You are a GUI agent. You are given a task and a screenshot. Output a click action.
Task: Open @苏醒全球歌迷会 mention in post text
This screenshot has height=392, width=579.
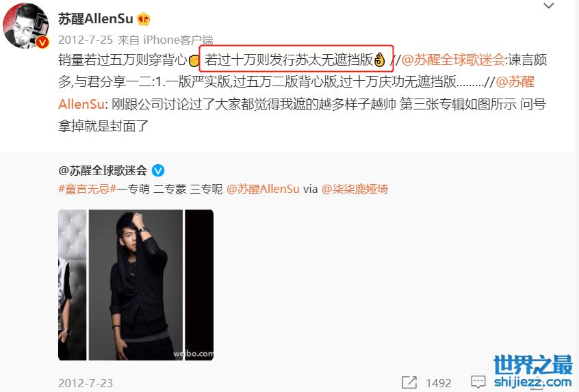coord(453,60)
